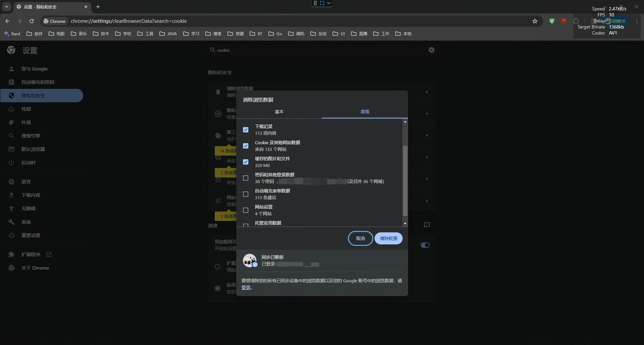Clear the cookie search with X icon

[431, 50]
